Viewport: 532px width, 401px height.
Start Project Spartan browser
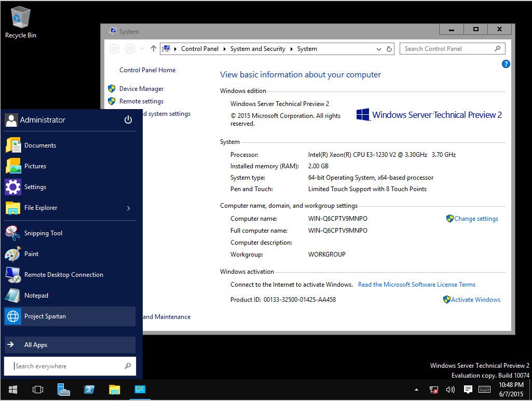[46, 316]
